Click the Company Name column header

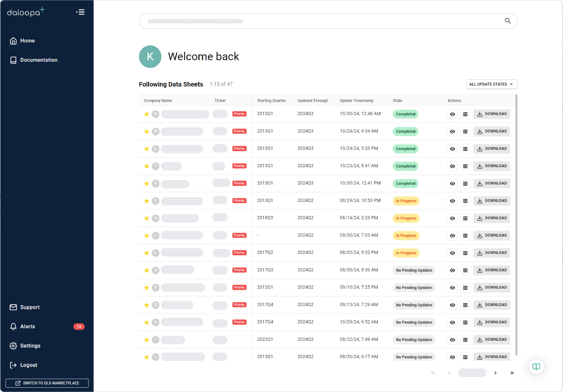coord(158,101)
